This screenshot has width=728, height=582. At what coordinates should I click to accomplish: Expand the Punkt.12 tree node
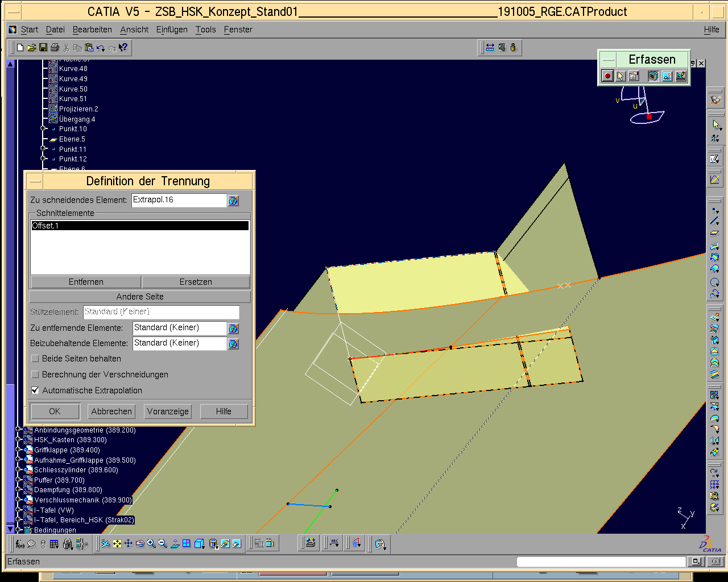tap(43, 159)
